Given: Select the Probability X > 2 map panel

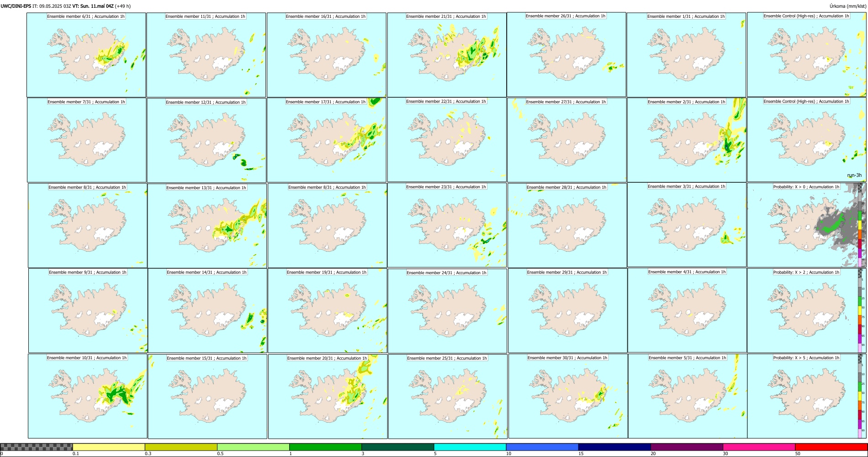Looking at the screenshot, I should coord(807,311).
